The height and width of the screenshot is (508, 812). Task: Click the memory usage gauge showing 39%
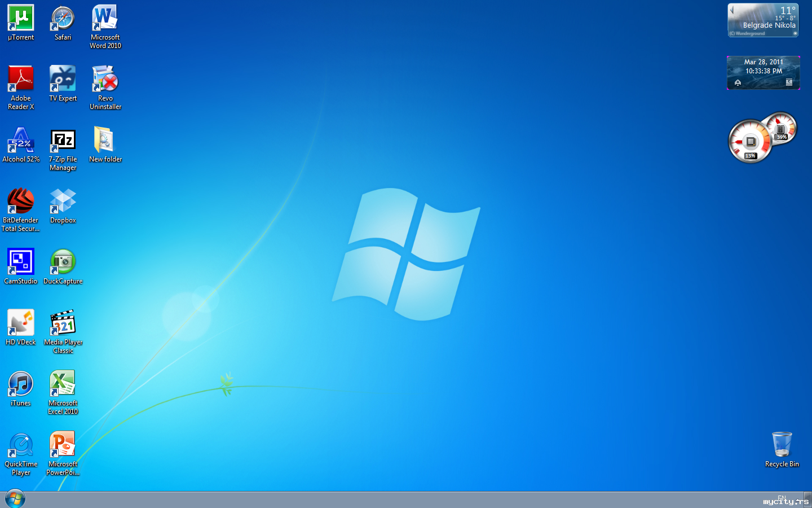pos(781,129)
